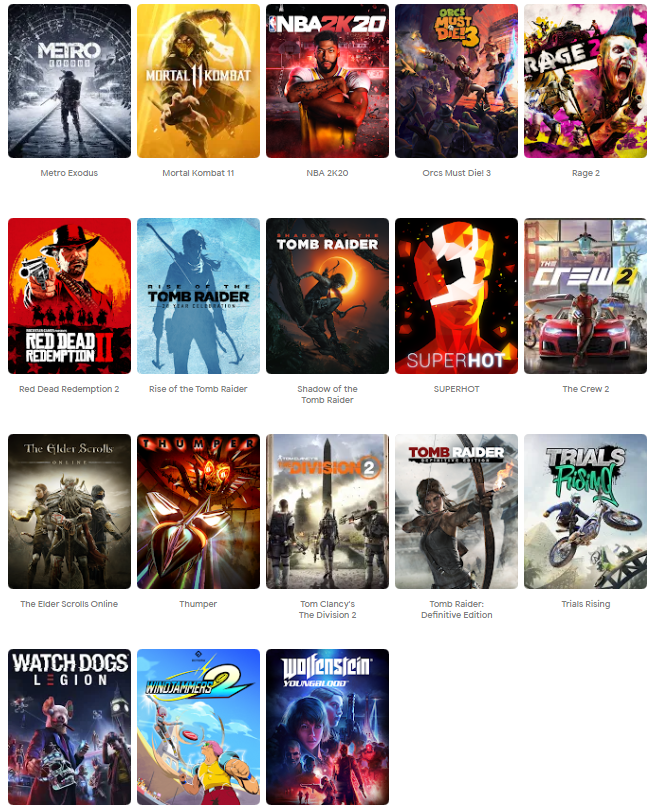Open Red Dead Redemption 2 cover
This screenshot has height=808, width=654.
[x=69, y=296]
